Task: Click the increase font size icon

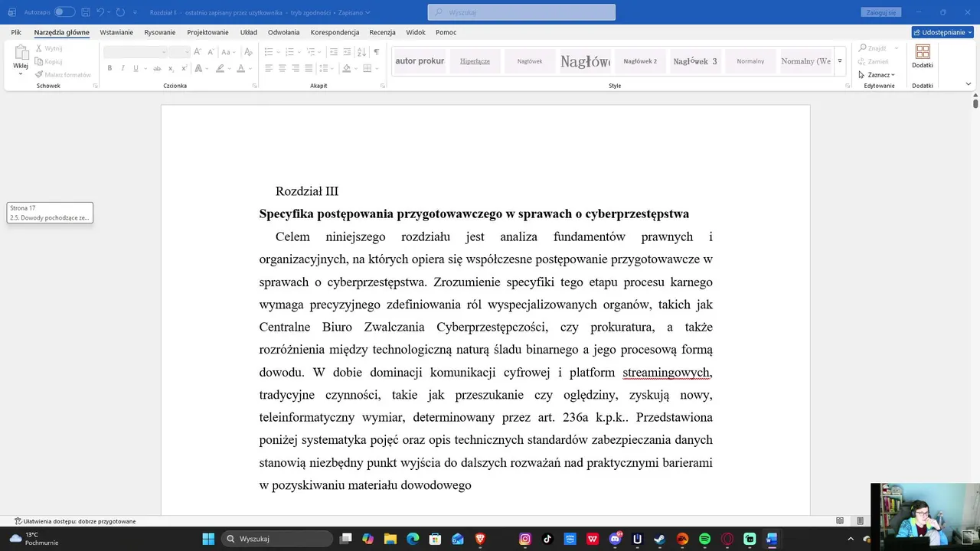Action: (198, 52)
